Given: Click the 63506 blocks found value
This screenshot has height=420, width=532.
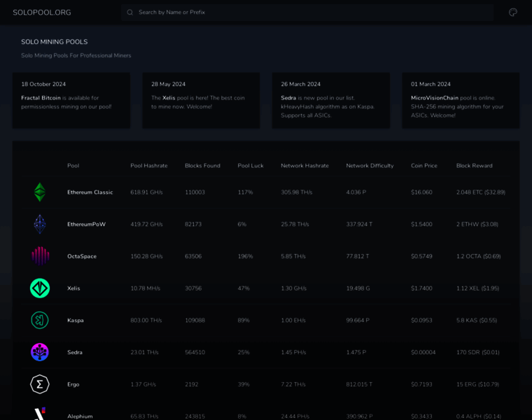Looking at the screenshot, I should [x=193, y=256].
